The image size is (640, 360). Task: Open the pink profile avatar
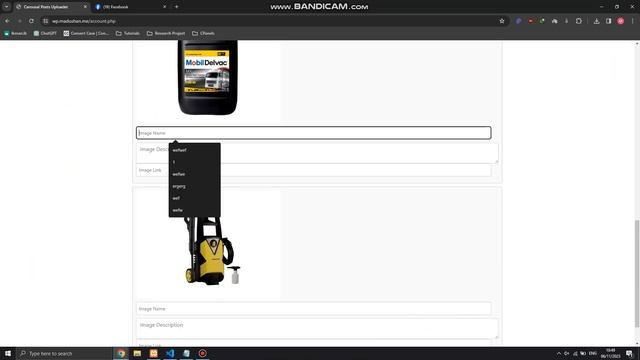[620, 21]
